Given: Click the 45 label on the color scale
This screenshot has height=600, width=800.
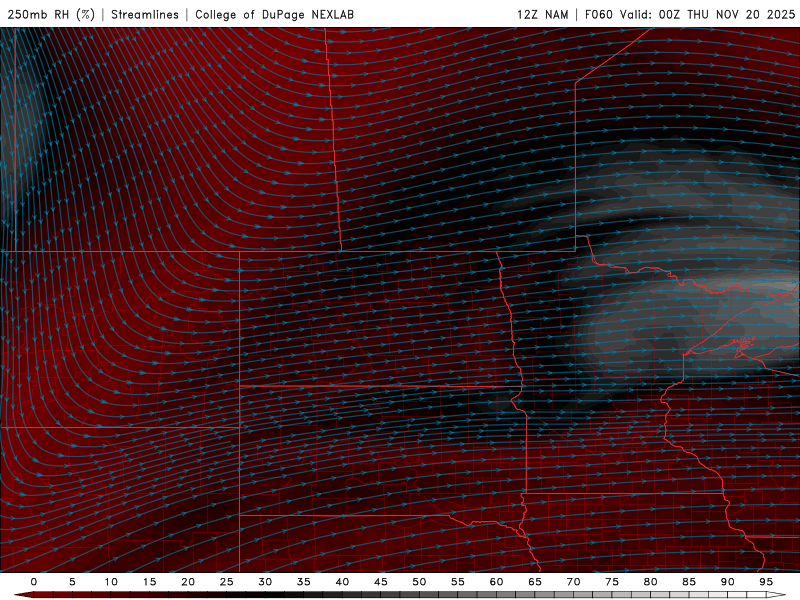Looking at the screenshot, I should [x=381, y=582].
